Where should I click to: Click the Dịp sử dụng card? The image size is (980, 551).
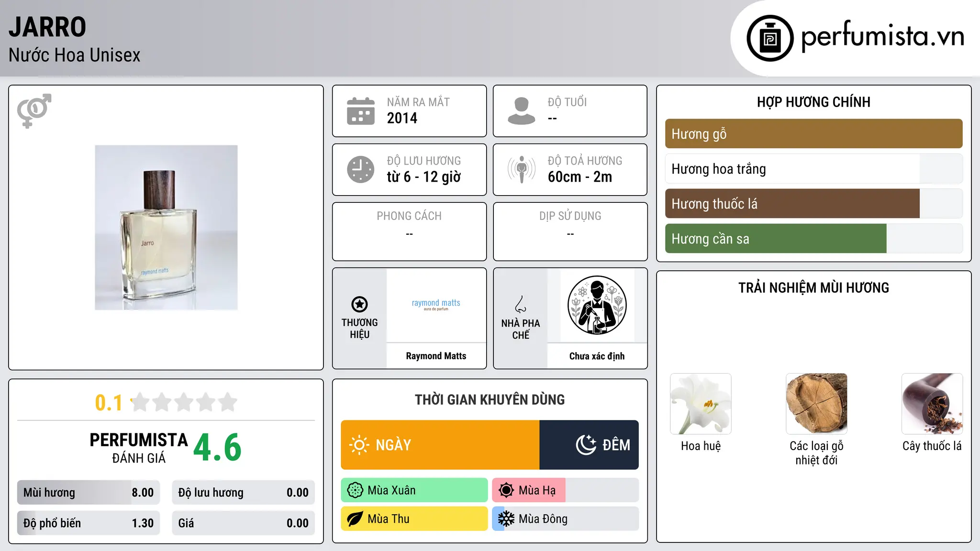point(570,231)
